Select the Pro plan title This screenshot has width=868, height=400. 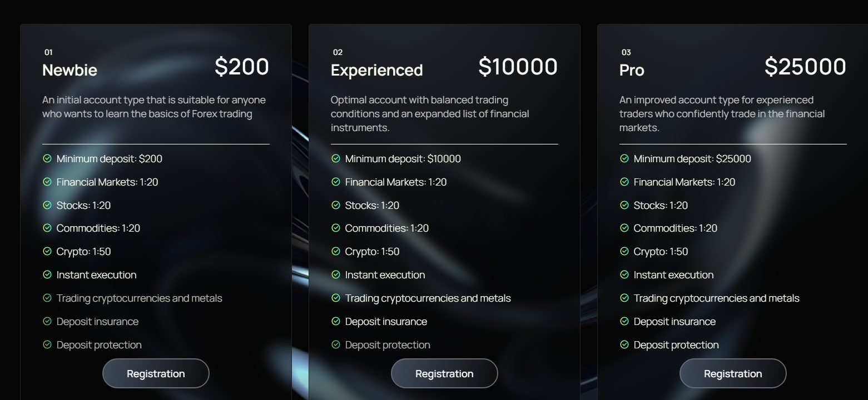pos(632,70)
